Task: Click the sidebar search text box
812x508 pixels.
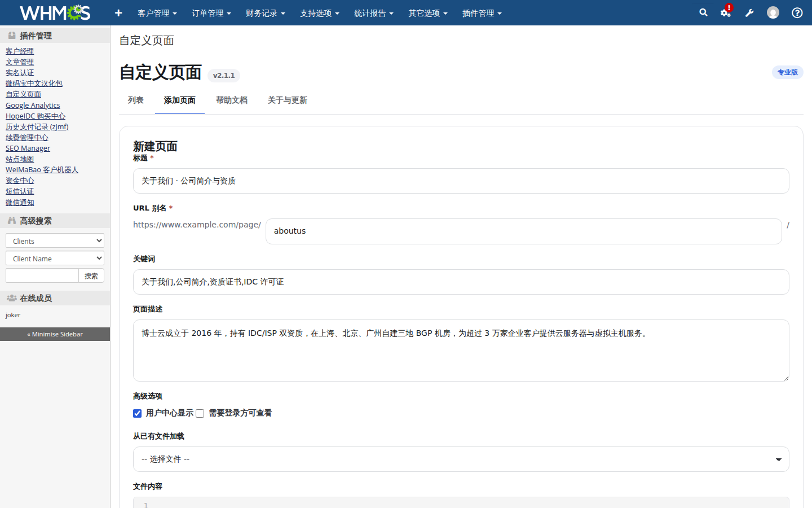Action: [x=42, y=275]
